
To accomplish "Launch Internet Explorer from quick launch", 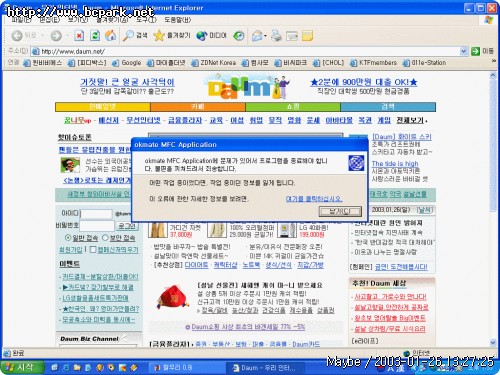I will pyautogui.click(x=66, y=367).
